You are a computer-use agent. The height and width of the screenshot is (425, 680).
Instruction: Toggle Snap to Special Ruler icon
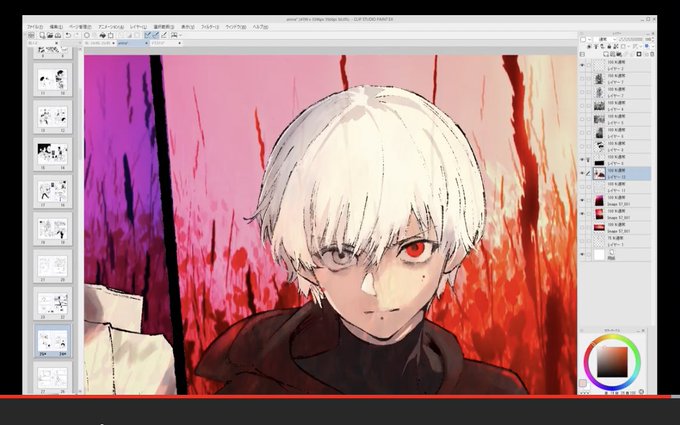[155, 36]
